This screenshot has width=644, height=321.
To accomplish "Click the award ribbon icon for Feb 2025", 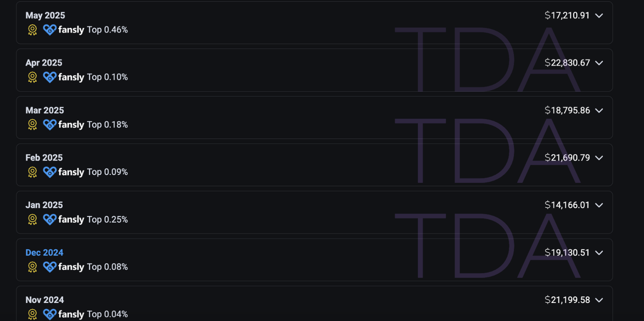I will coord(32,172).
